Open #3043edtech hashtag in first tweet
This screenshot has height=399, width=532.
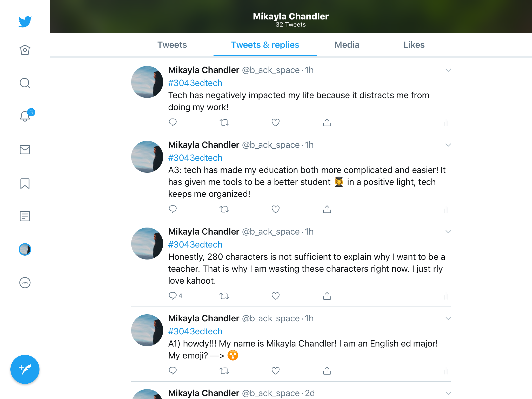coord(195,83)
